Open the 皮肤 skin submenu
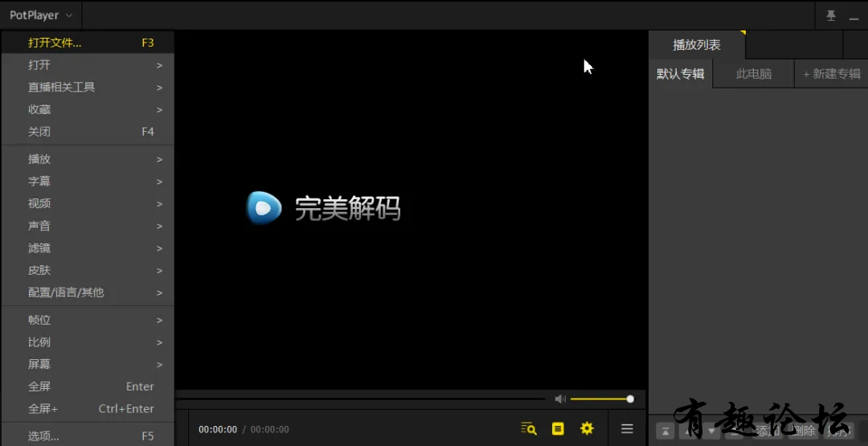Viewport: 868px width, 446px height. [88, 270]
